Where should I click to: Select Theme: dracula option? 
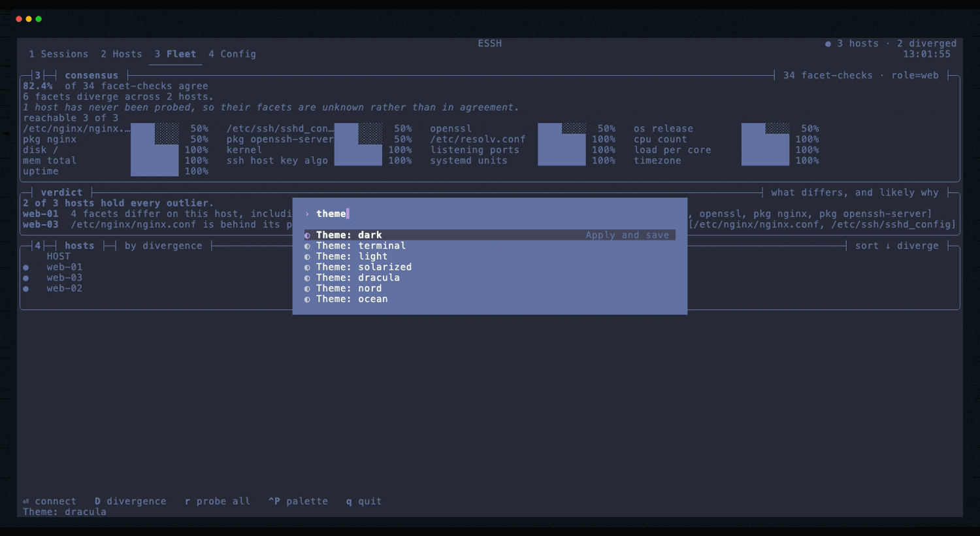pos(490,278)
